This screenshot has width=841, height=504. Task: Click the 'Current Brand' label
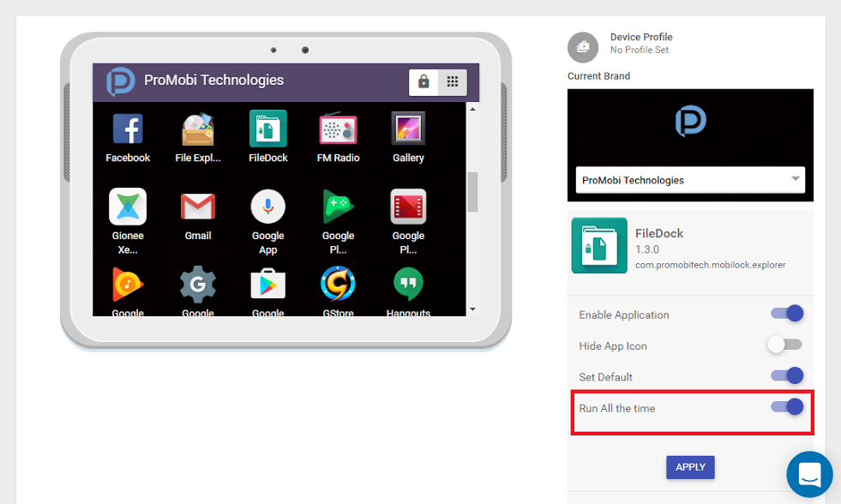(x=598, y=76)
